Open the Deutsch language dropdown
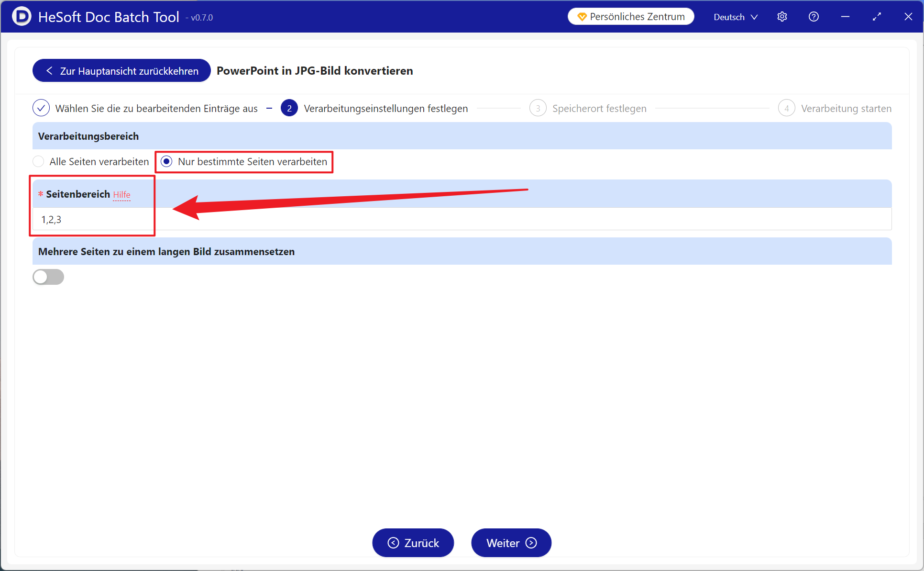The width and height of the screenshot is (924, 571). 729,17
